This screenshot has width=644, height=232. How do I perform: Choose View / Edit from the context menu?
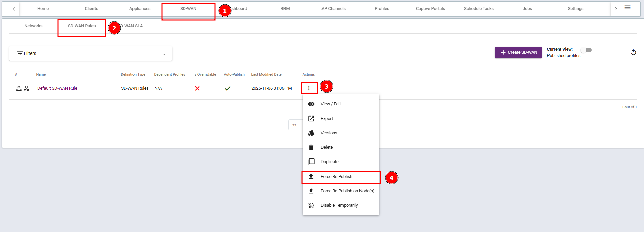click(341, 104)
